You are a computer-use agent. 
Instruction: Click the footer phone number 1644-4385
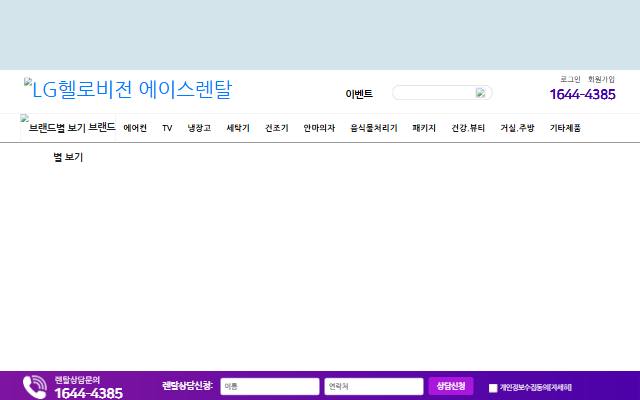click(x=89, y=393)
